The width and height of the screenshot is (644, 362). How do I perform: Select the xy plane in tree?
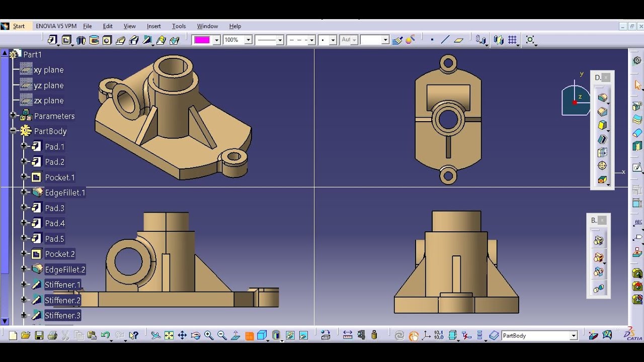tap(48, 70)
